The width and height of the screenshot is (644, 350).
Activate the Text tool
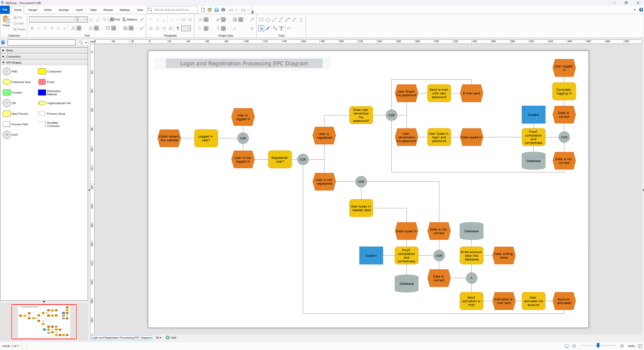pos(281,29)
